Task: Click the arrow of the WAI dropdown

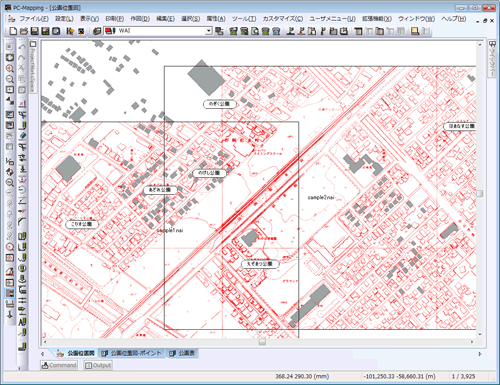Action: [x=209, y=31]
